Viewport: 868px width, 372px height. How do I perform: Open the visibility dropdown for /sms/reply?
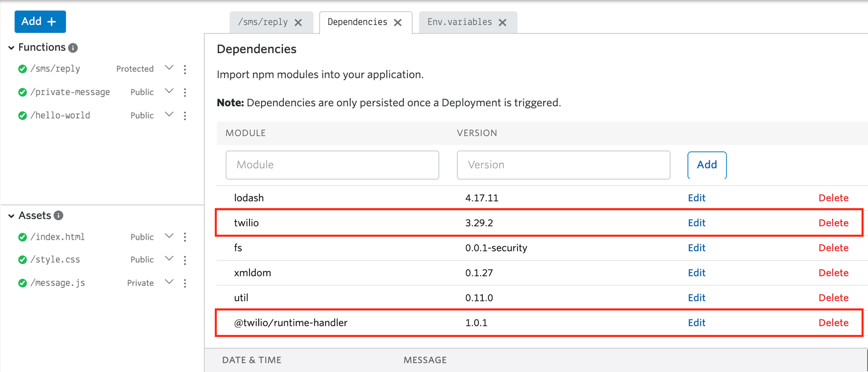169,68
